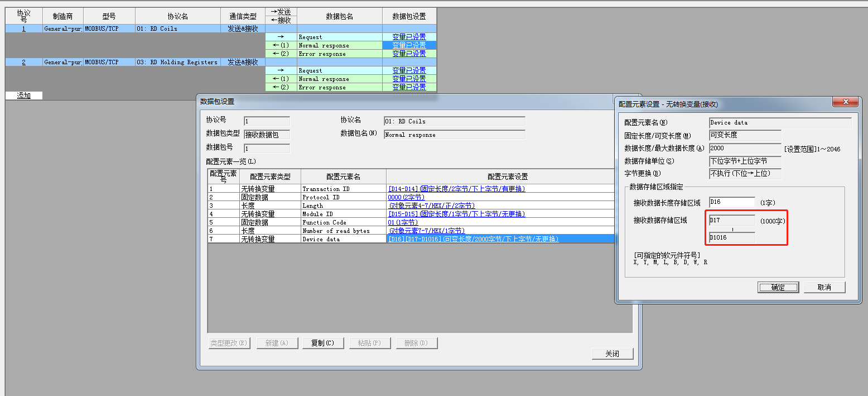Click 关闭 in the 数据包设置 window
Viewport: 868px width, 396px height.
tap(612, 354)
